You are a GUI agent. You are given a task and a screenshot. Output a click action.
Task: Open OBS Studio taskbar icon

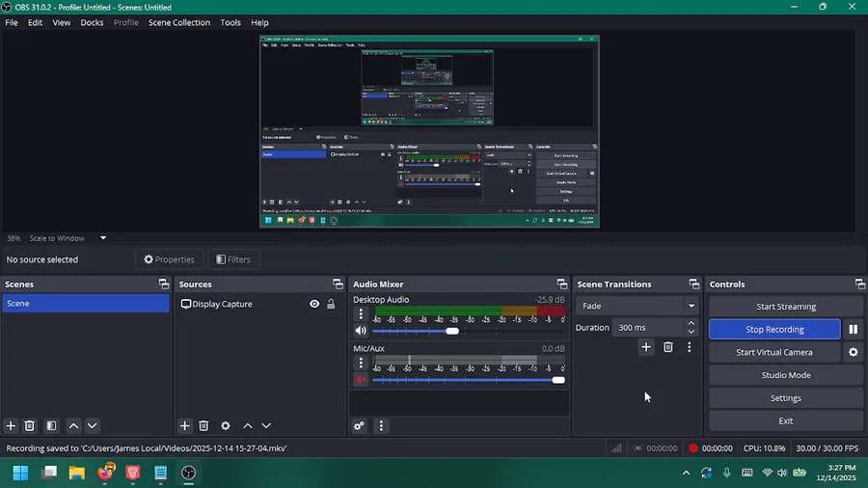[189, 473]
